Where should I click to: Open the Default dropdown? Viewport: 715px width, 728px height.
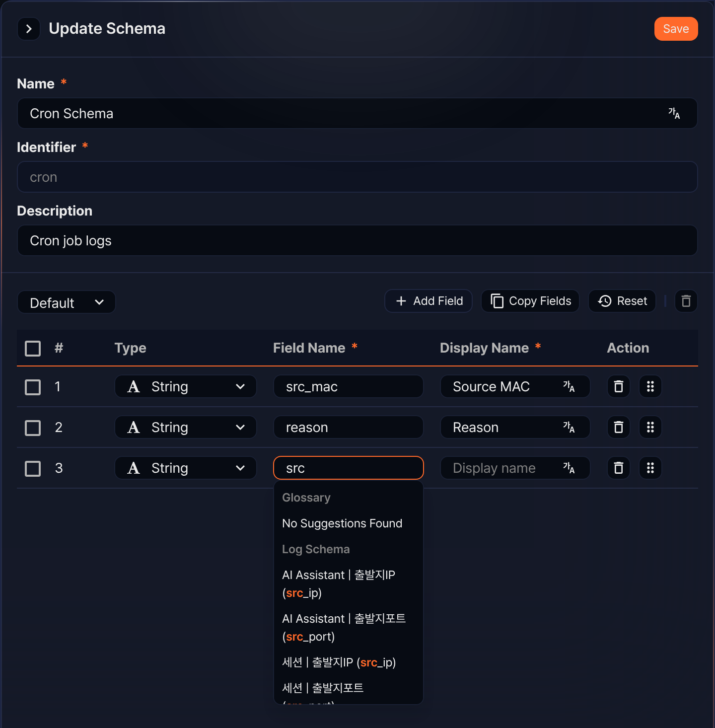pyautogui.click(x=67, y=302)
